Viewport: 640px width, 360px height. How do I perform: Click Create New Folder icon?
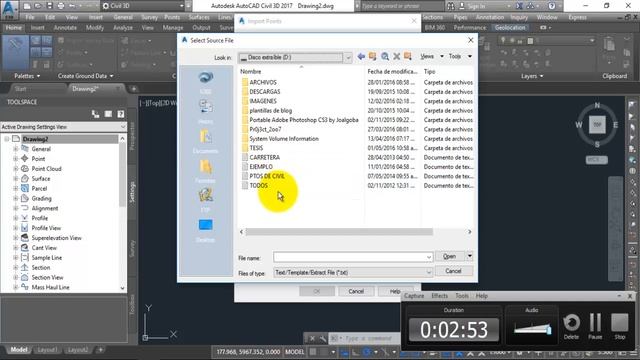coord(407,56)
